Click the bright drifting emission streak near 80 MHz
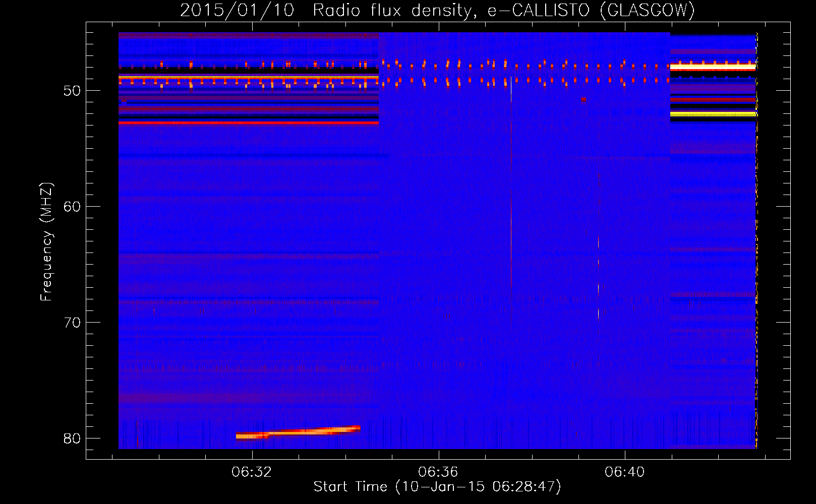The width and height of the screenshot is (816, 504). 298,432
